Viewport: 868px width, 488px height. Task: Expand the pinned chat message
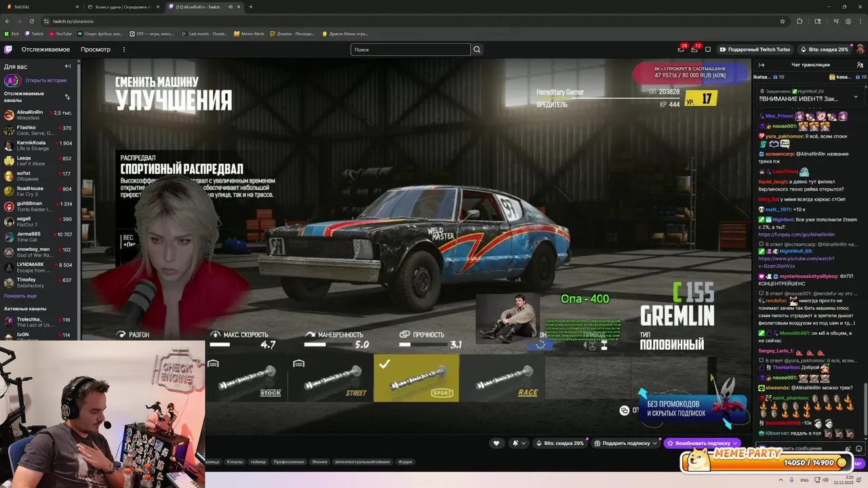click(x=856, y=96)
